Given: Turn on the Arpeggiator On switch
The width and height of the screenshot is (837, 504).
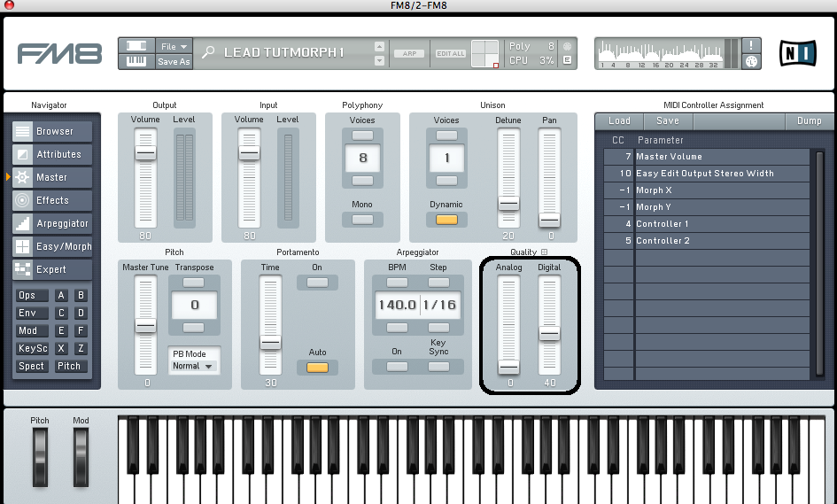Looking at the screenshot, I should tap(397, 367).
